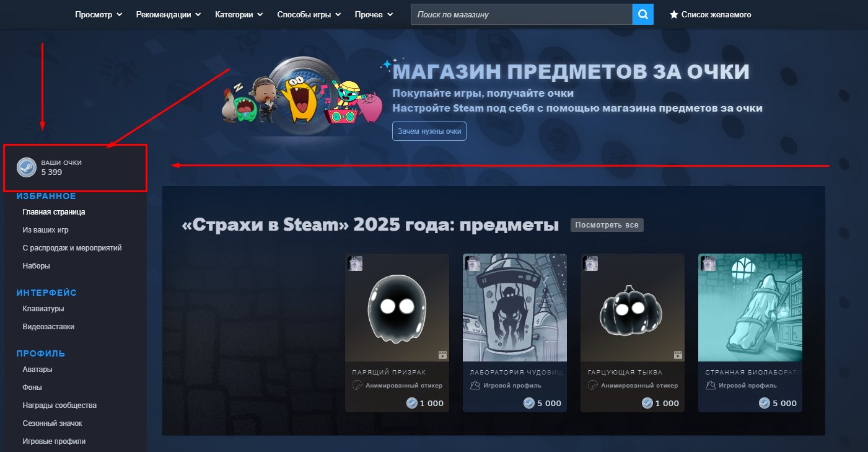Viewport: 868px width, 452px height.
Task: Open Клавиатуры in the Интерфейс section
Action: click(x=43, y=309)
